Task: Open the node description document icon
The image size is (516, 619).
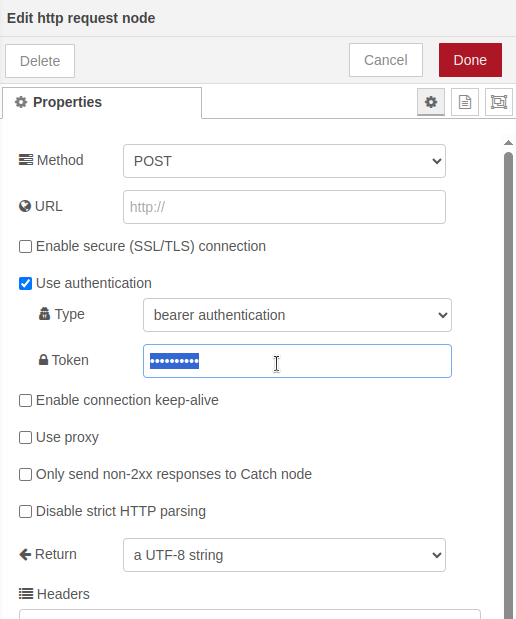Action: click(465, 102)
